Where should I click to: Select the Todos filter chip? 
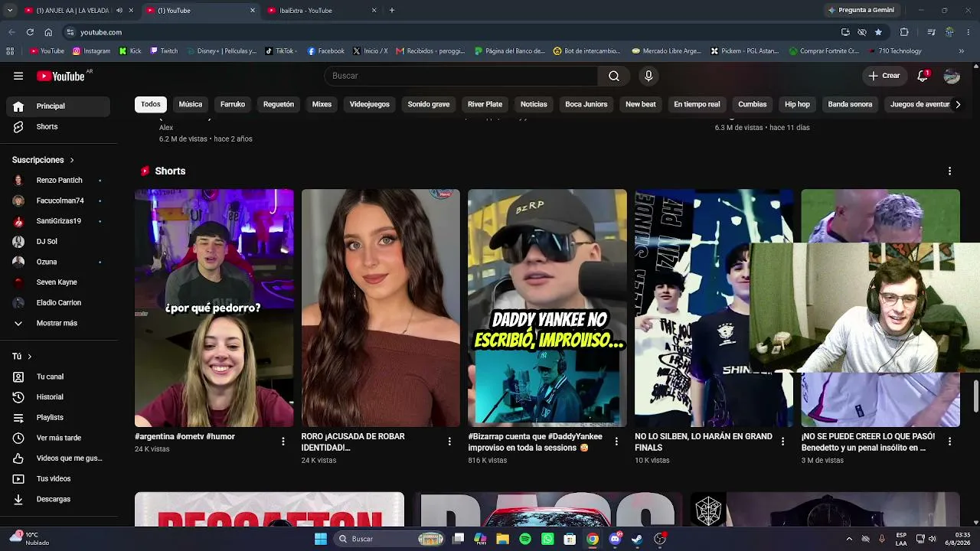coord(151,104)
